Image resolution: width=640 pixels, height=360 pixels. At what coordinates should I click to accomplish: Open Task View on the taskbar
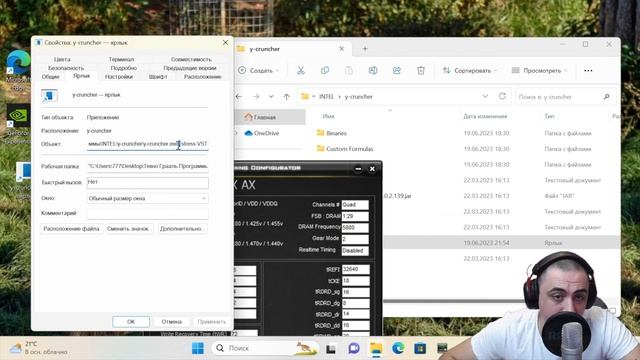point(331,349)
